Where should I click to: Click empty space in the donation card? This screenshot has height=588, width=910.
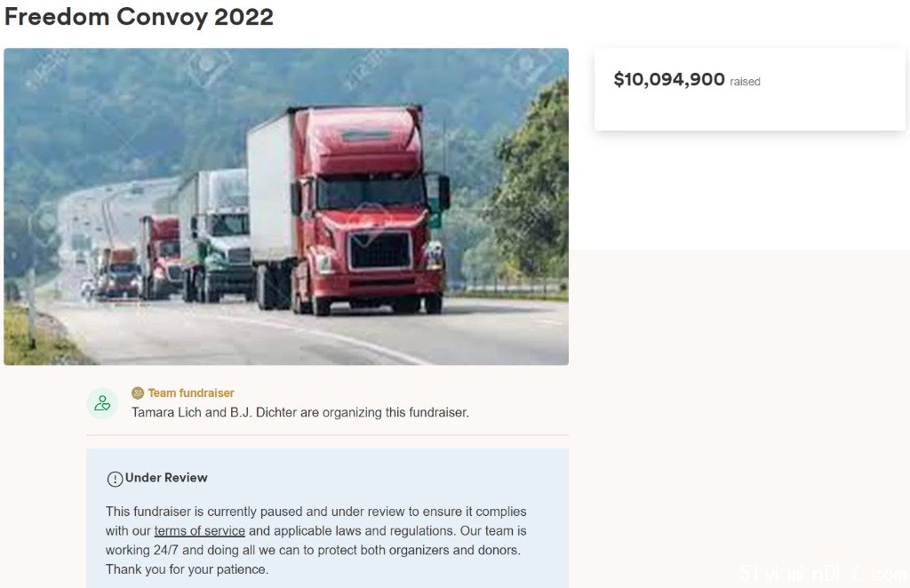coord(749,110)
